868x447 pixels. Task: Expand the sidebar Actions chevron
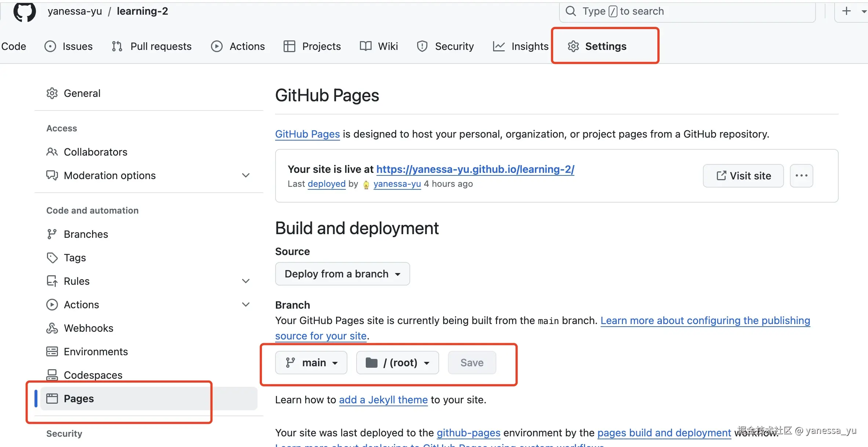tap(246, 305)
